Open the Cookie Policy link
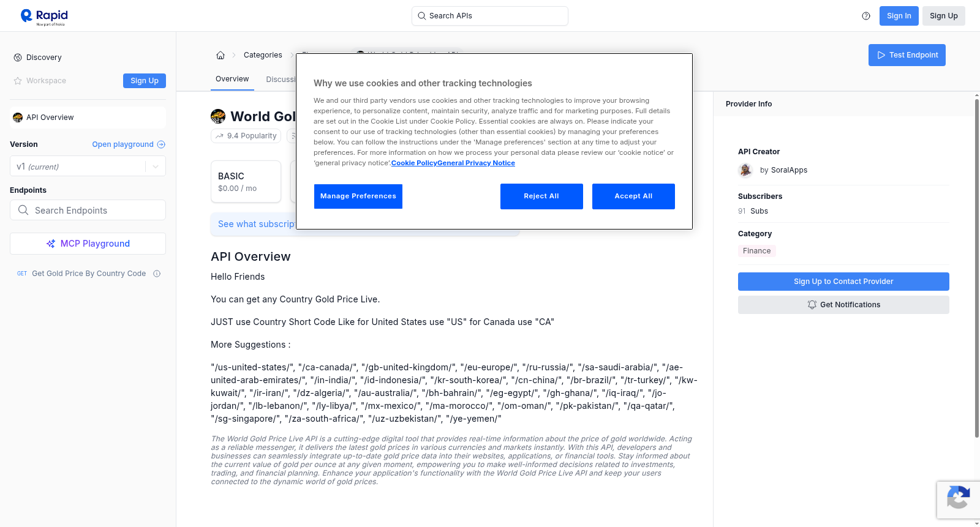Viewport: 980px width, 527px height. tap(414, 163)
